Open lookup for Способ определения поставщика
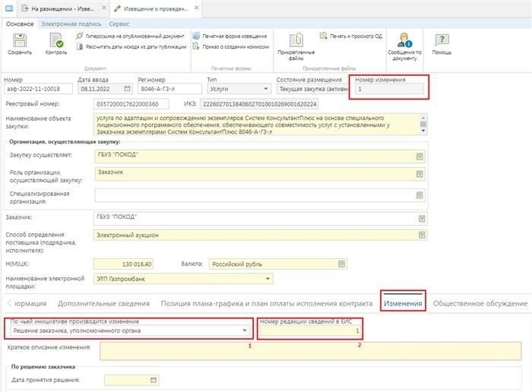Screen dimensions: 532x392 [422, 235]
